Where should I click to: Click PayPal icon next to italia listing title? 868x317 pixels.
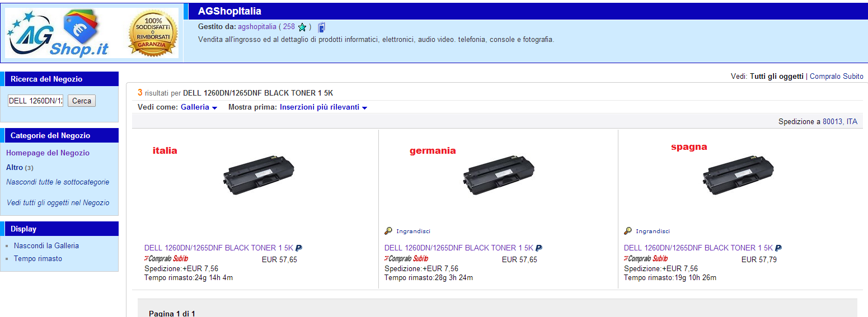[299, 248]
